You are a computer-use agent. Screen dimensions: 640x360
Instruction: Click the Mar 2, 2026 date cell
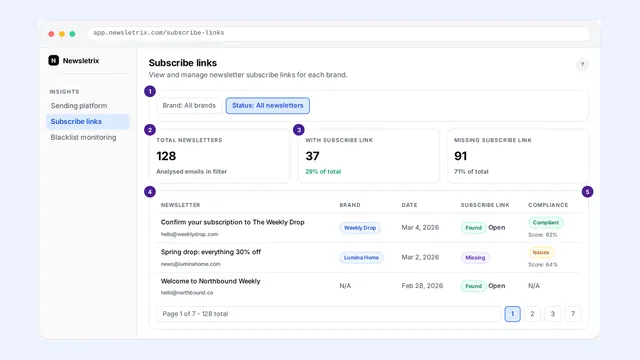(x=420, y=257)
